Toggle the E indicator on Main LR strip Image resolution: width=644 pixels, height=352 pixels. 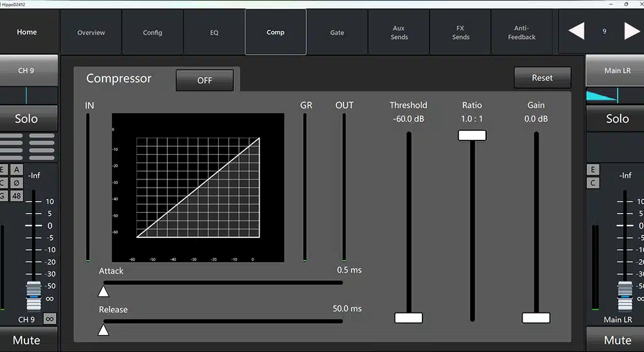coord(592,169)
